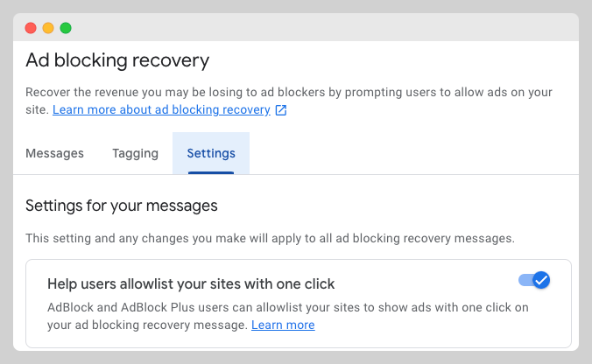
Task: Click the "This setting and any changes" note
Action: 270,238
